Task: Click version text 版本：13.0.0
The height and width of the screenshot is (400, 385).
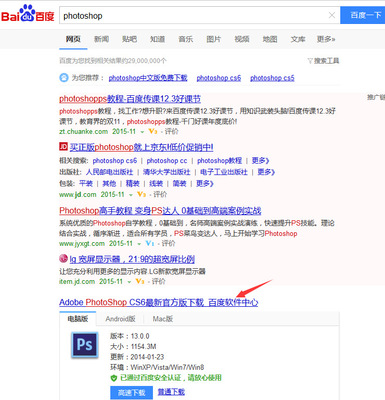Action: (130, 336)
